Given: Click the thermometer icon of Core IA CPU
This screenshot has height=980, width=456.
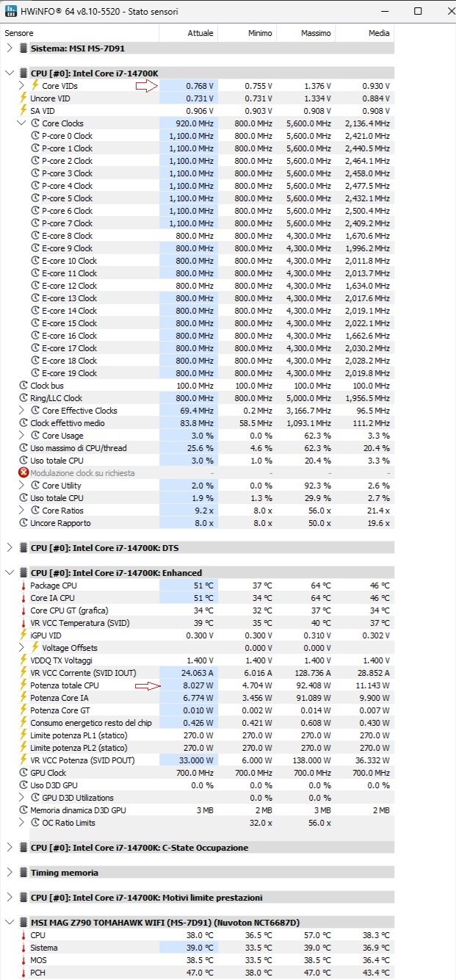Looking at the screenshot, I should tap(23, 597).
